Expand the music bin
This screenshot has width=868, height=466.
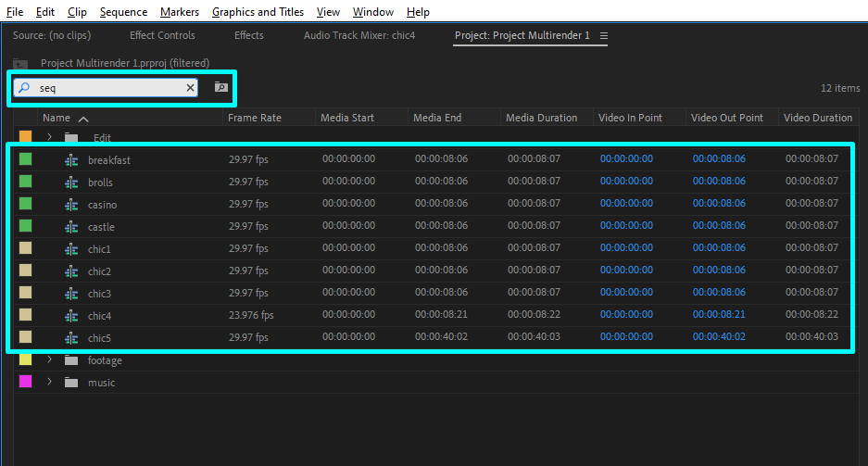point(49,382)
